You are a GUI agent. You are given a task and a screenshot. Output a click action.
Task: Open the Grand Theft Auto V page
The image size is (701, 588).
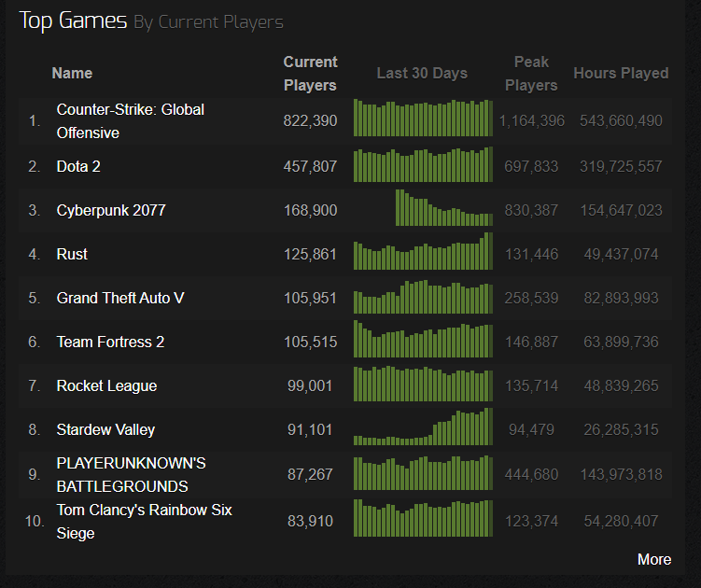point(120,298)
